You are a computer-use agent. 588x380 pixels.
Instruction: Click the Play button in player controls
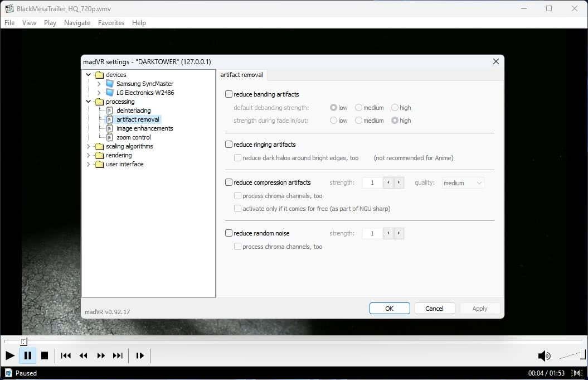pos(9,355)
